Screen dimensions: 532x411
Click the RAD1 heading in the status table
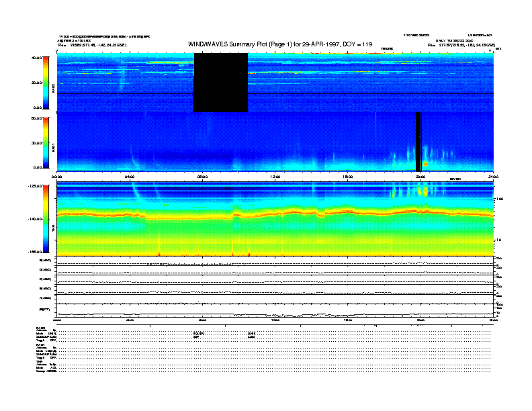(41, 345)
